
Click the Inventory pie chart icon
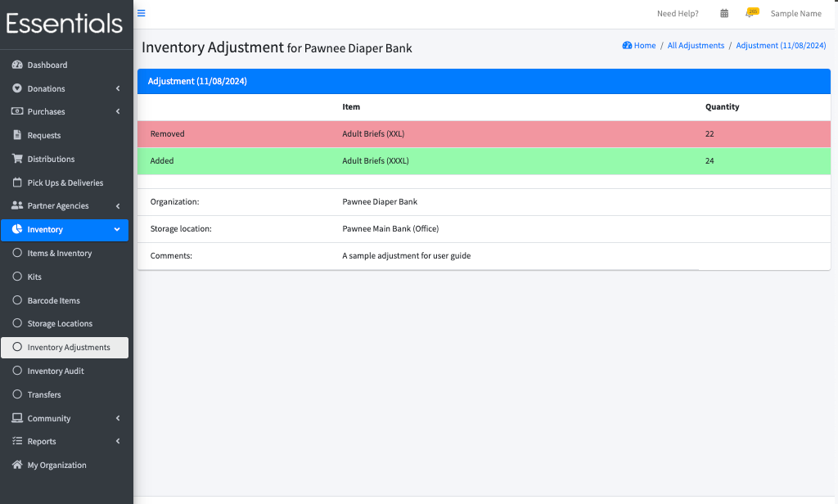click(17, 229)
